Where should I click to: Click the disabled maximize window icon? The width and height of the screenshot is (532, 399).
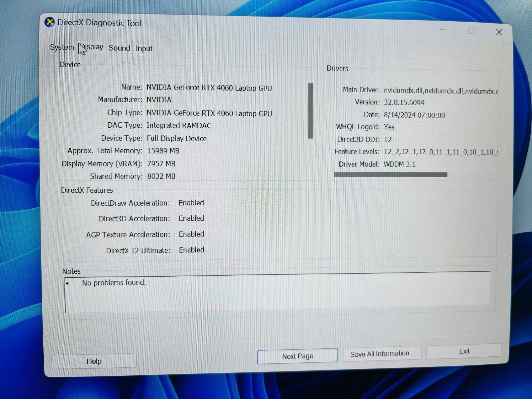click(x=471, y=31)
